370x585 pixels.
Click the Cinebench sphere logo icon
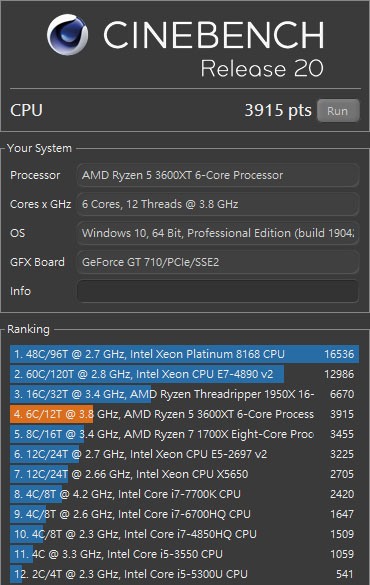tap(68, 35)
